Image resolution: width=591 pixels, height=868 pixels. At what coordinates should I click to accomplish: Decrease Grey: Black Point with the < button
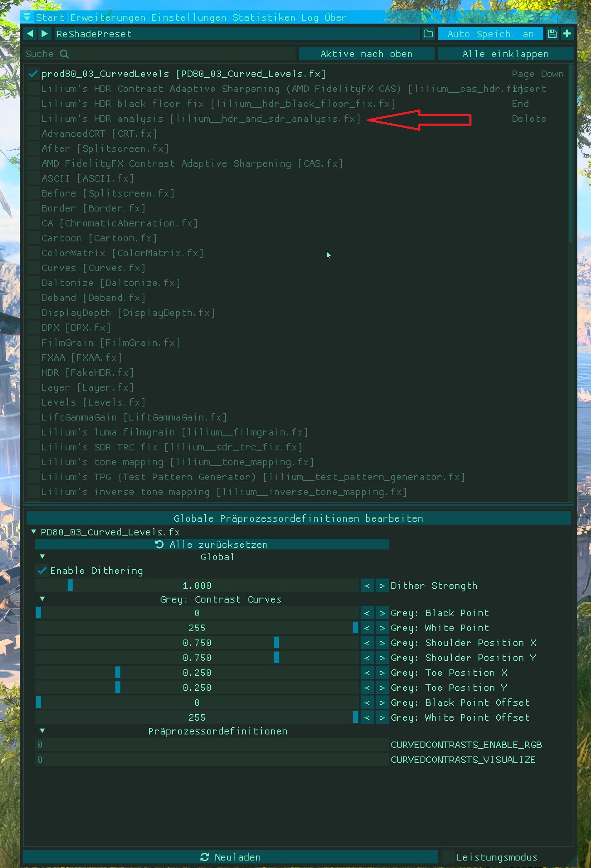point(367,613)
